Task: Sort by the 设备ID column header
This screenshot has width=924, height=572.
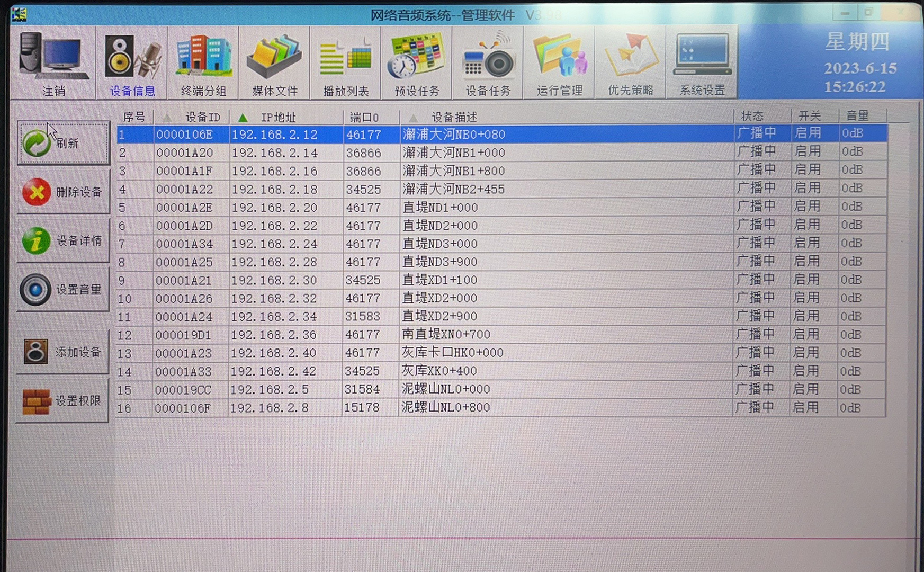Action: click(x=202, y=118)
